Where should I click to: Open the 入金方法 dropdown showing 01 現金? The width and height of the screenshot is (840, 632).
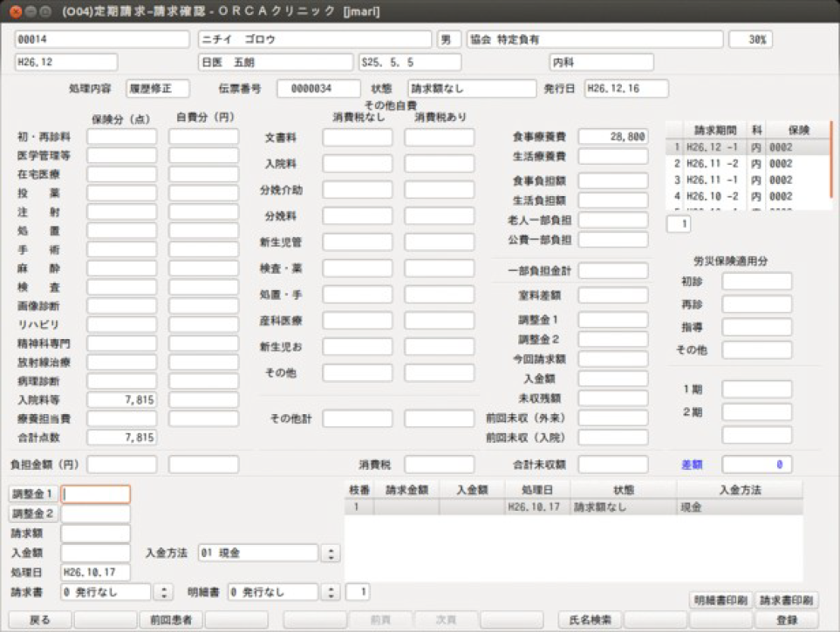[331, 553]
